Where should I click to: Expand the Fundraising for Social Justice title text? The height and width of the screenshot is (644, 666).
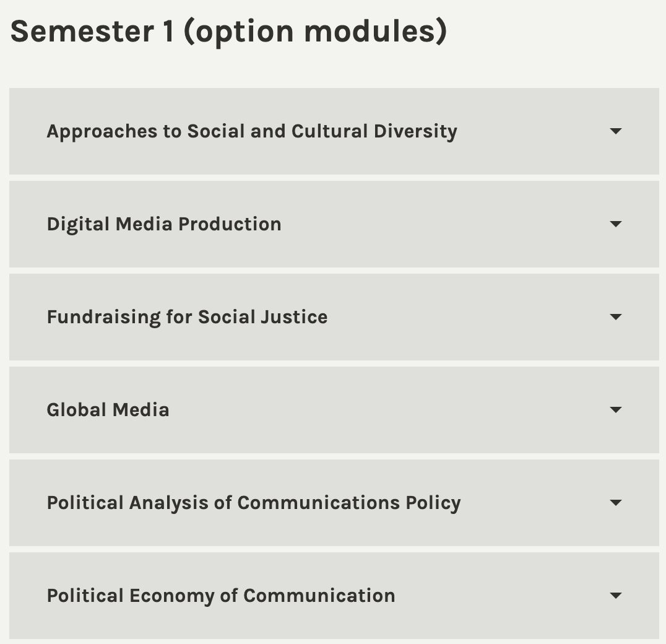point(187,317)
